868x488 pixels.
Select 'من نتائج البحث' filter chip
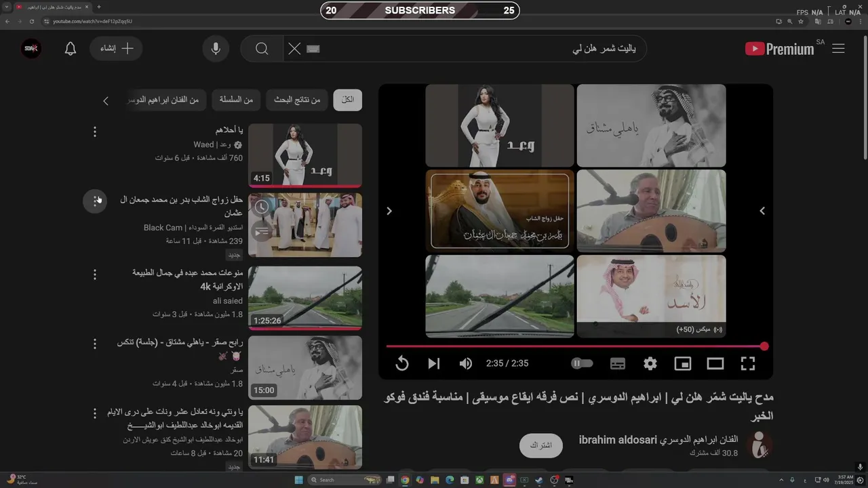click(297, 100)
